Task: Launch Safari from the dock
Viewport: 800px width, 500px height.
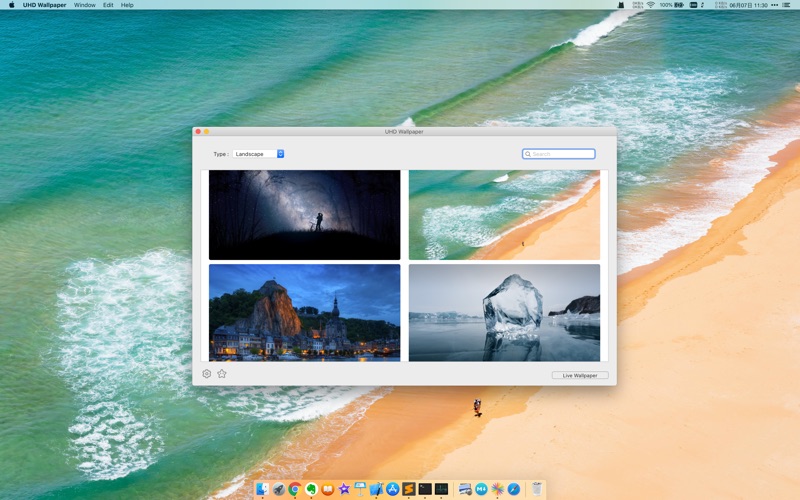Action: point(514,489)
